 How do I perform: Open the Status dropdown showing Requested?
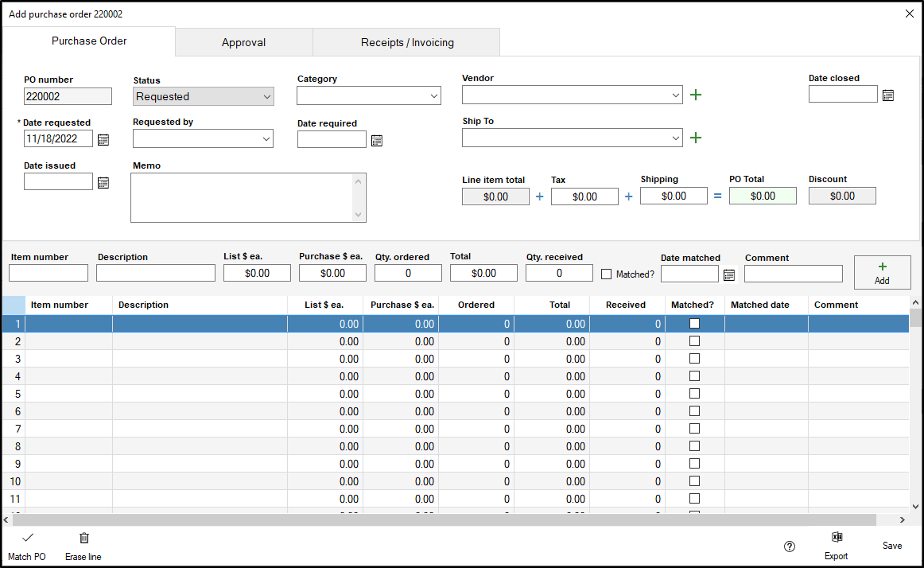point(204,97)
